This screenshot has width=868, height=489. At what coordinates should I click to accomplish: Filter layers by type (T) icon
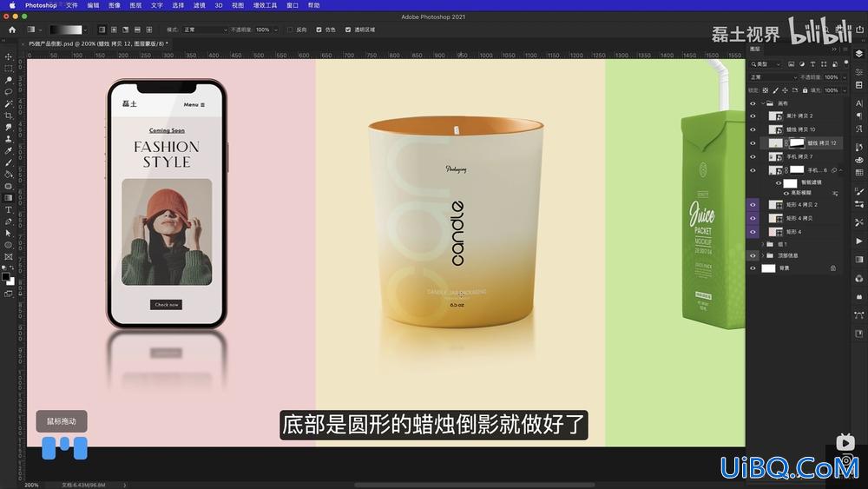(812, 64)
